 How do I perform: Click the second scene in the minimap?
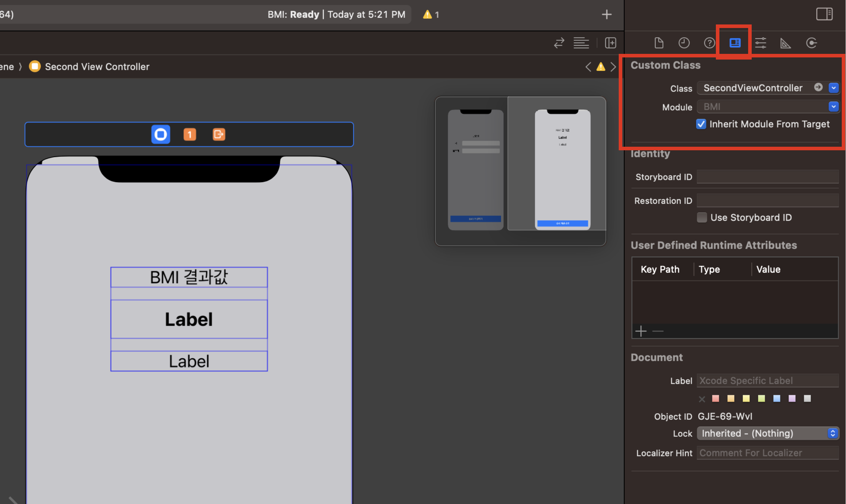point(562,170)
